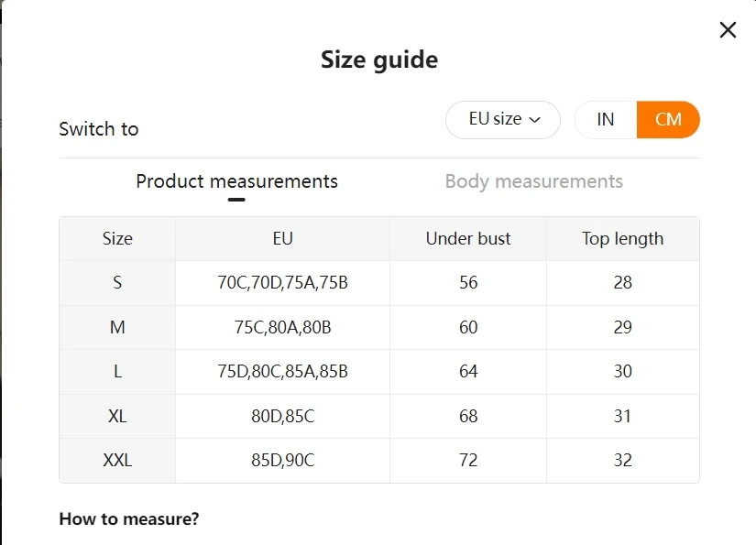Switch units to IN
Screen dimensions: 756x545
pyautogui.click(x=606, y=119)
